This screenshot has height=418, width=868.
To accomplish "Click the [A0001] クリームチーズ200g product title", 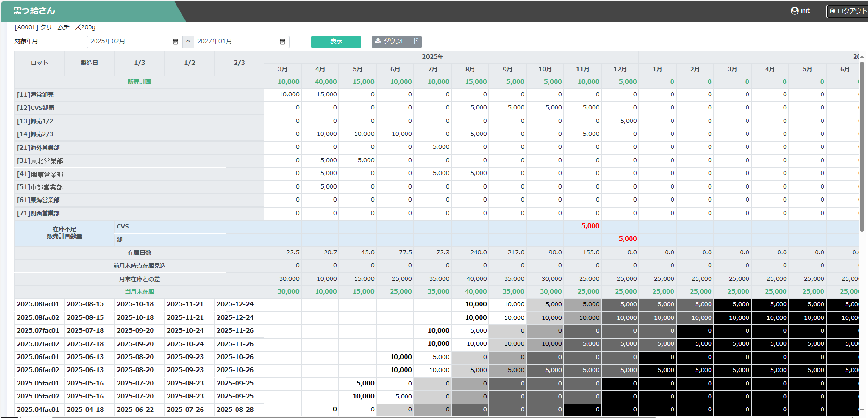I will tap(55, 27).
